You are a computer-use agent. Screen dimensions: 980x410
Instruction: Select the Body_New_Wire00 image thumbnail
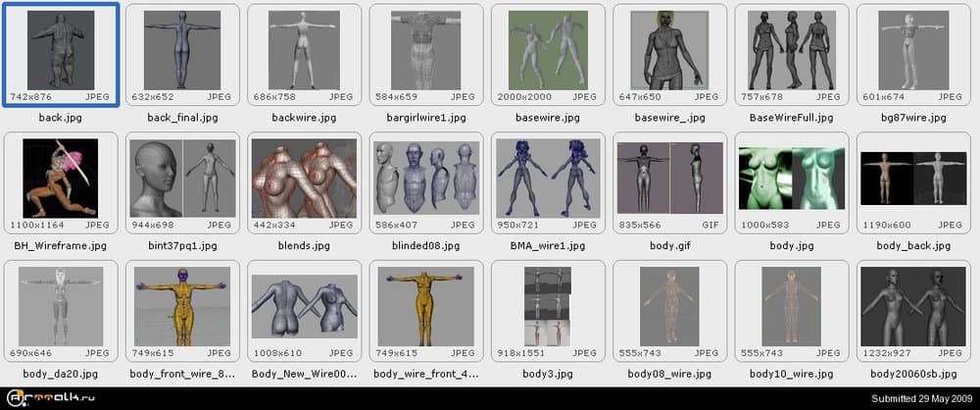[305, 307]
